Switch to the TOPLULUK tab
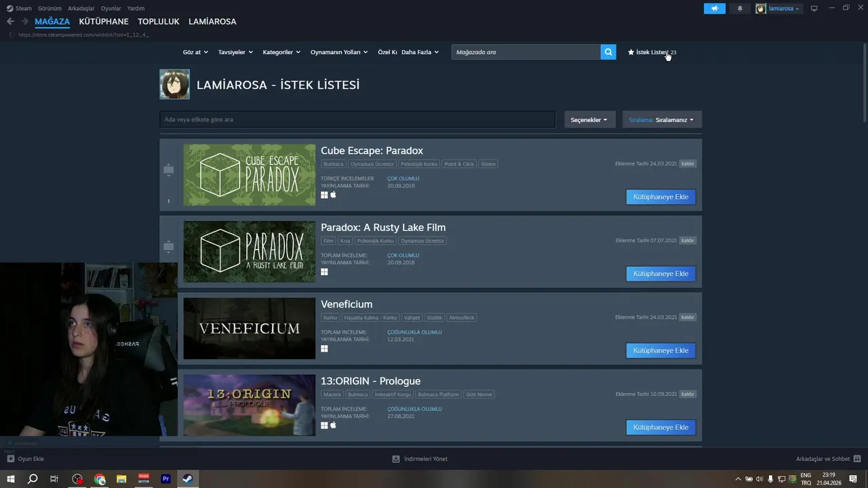Image resolution: width=868 pixels, height=488 pixels. tap(159, 22)
